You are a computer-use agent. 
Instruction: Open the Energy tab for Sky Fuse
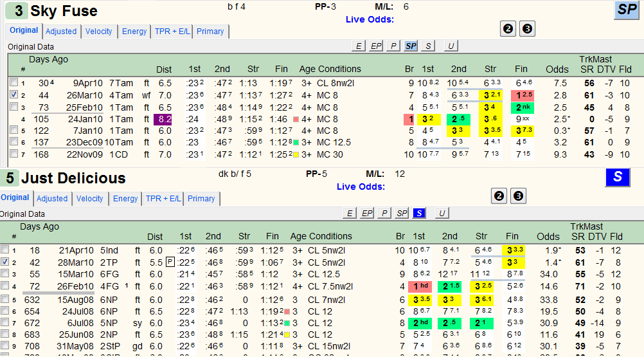tap(134, 32)
